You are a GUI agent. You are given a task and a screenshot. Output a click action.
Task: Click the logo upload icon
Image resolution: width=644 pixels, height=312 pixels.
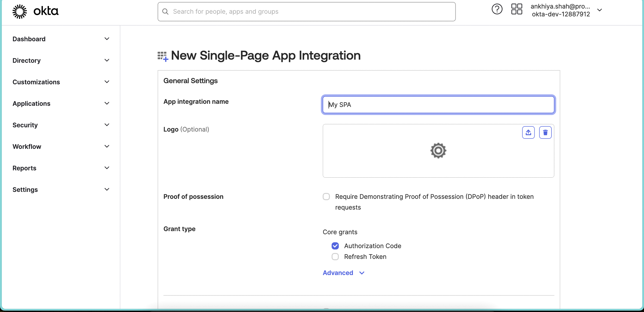(528, 132)
